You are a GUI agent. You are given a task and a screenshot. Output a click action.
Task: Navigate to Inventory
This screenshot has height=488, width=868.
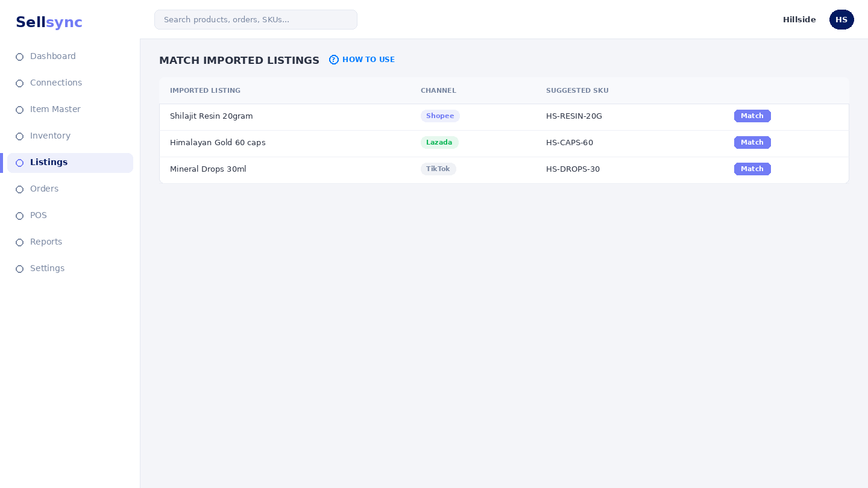point(70,136)
